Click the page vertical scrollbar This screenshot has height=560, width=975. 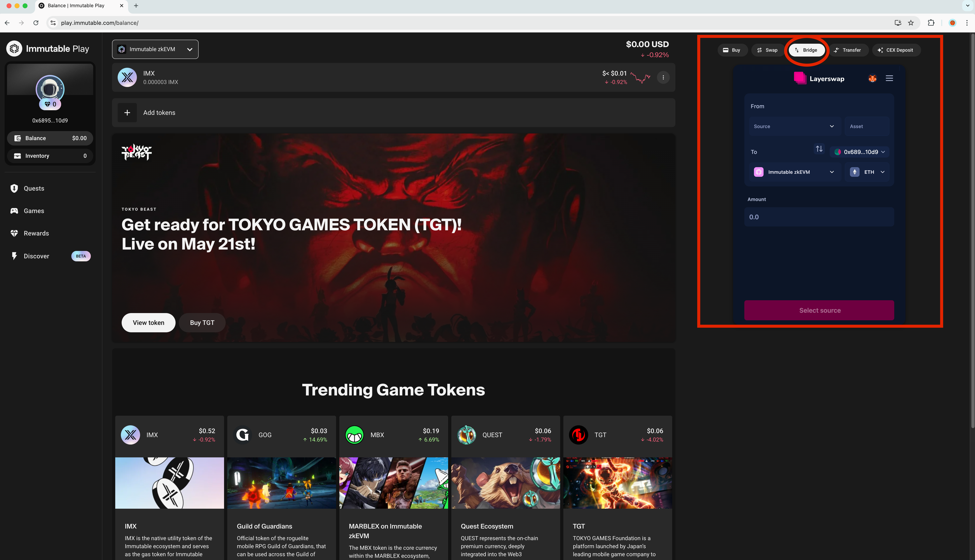tap(973, 231)
